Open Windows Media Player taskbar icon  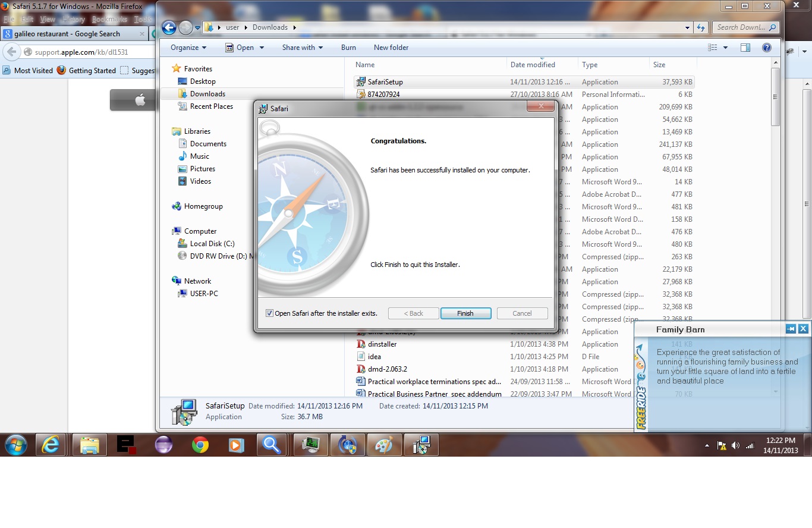pos(237,445)
